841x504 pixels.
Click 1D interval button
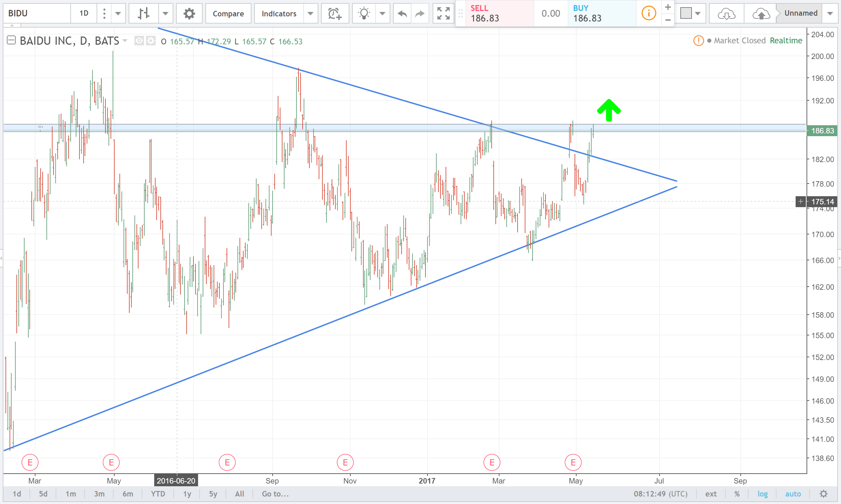(84, 14)
